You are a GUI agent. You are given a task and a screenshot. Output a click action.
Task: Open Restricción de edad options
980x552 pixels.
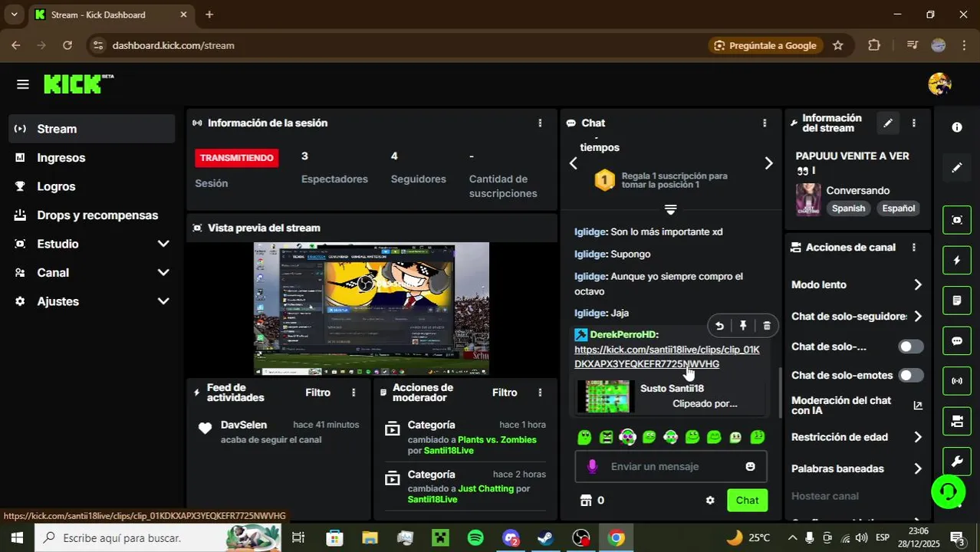857,437
